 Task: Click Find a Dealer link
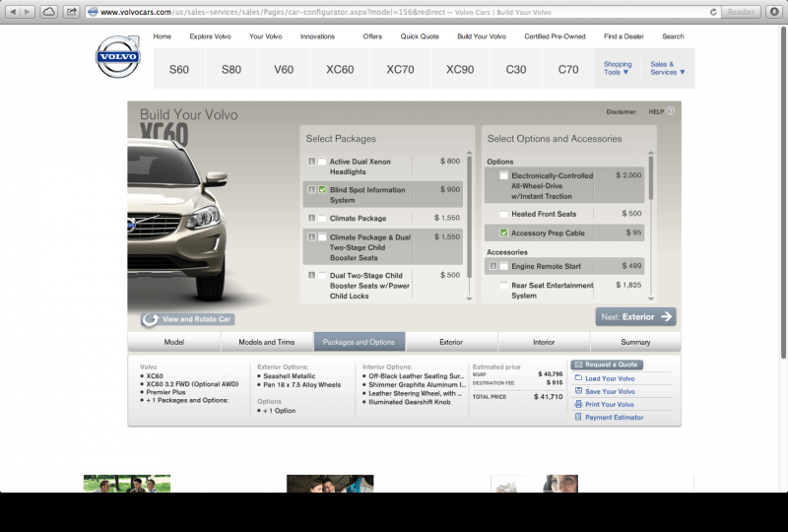pos(624,36)
